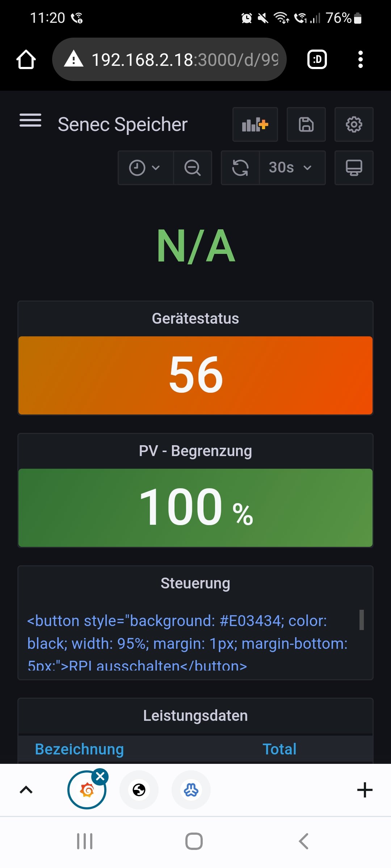Open dashboard settings gear
391x868 pixels.
pyautogui.click(x=354, y=124)
